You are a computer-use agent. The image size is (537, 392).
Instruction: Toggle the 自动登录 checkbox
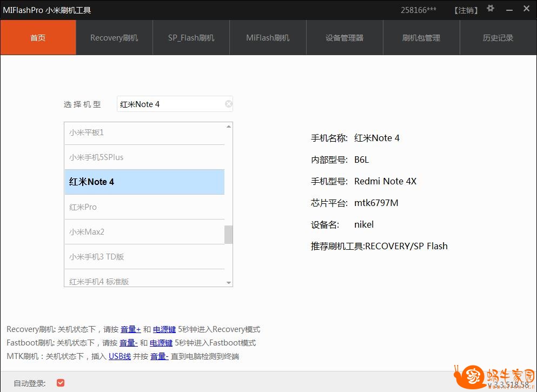tap(61, 383)
